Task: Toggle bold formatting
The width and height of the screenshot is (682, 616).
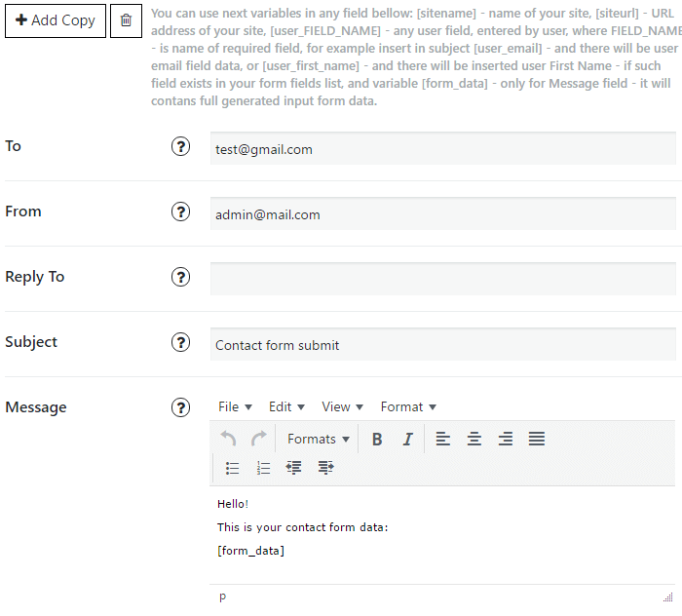Action: (377, 439)
